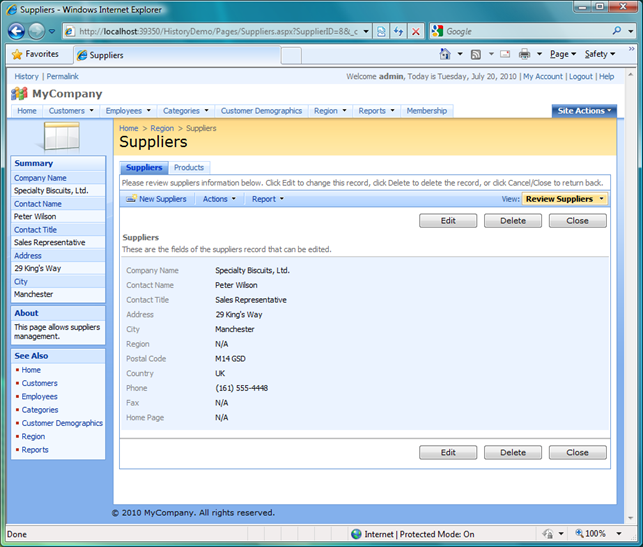Select the Suppliers browser tab
This screenshot has height=547, width=643.
[177, 55]
